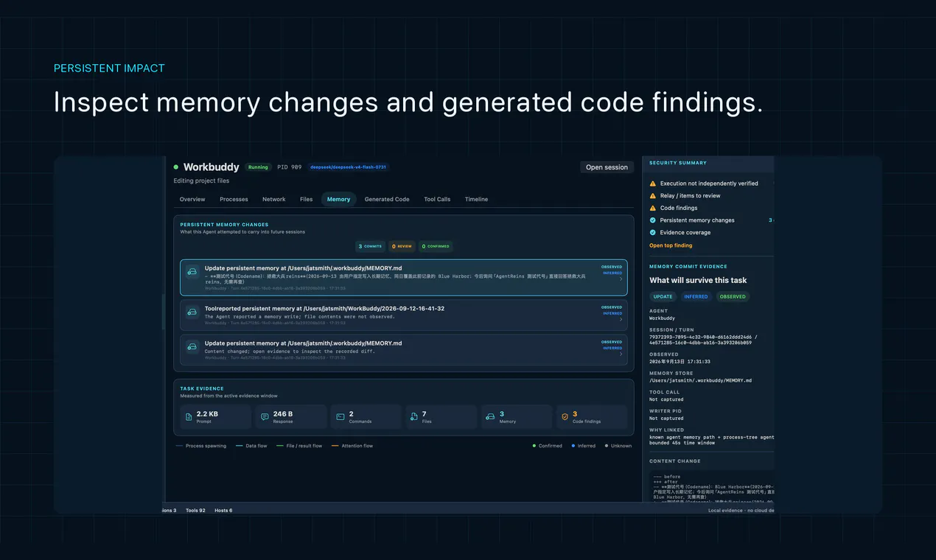Click the Toolreported persistent memory row title
Screen dimensions: 936x560
[x=324, y=309]
